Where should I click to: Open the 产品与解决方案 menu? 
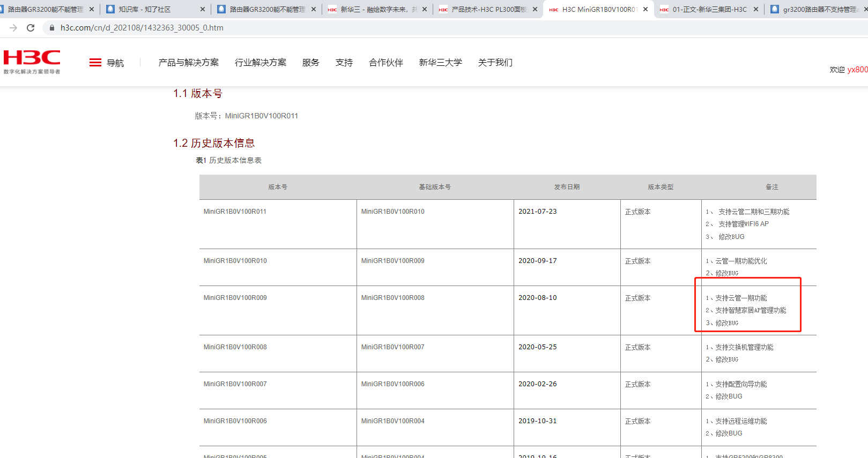click(189, 63)
